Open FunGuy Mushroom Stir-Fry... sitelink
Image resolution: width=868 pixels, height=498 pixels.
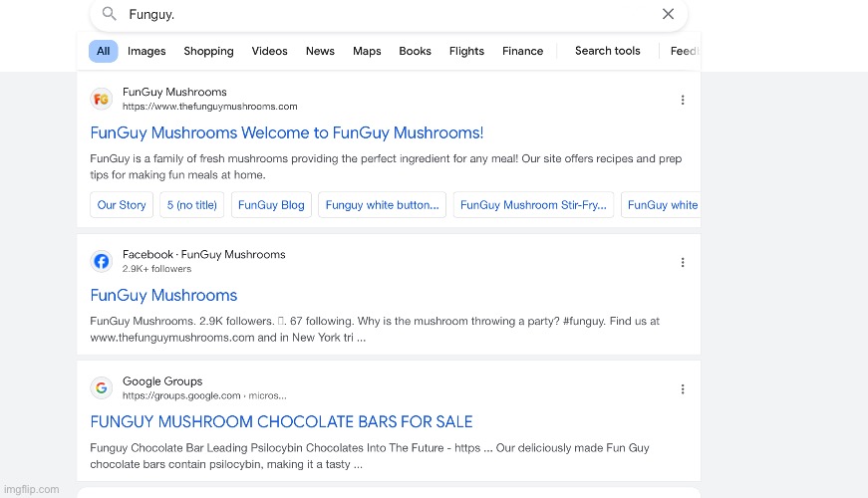coord(533,205)
